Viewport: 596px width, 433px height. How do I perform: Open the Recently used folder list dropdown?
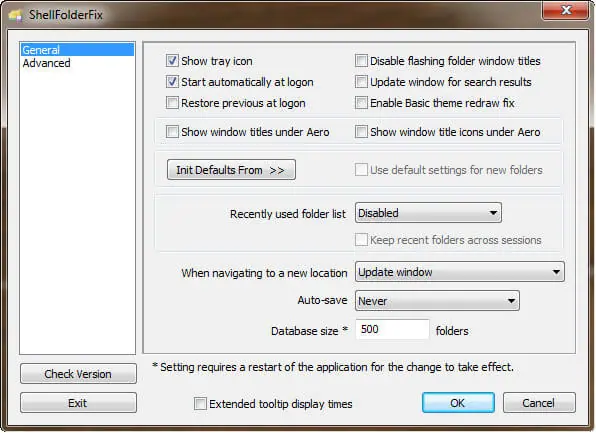pos(428,213)
